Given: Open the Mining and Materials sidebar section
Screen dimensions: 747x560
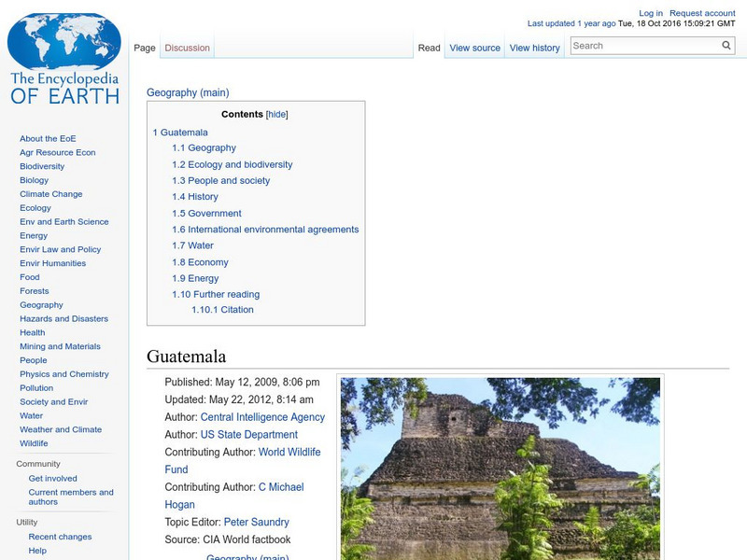Looking at the screenshot, I should tap(59, 345).
